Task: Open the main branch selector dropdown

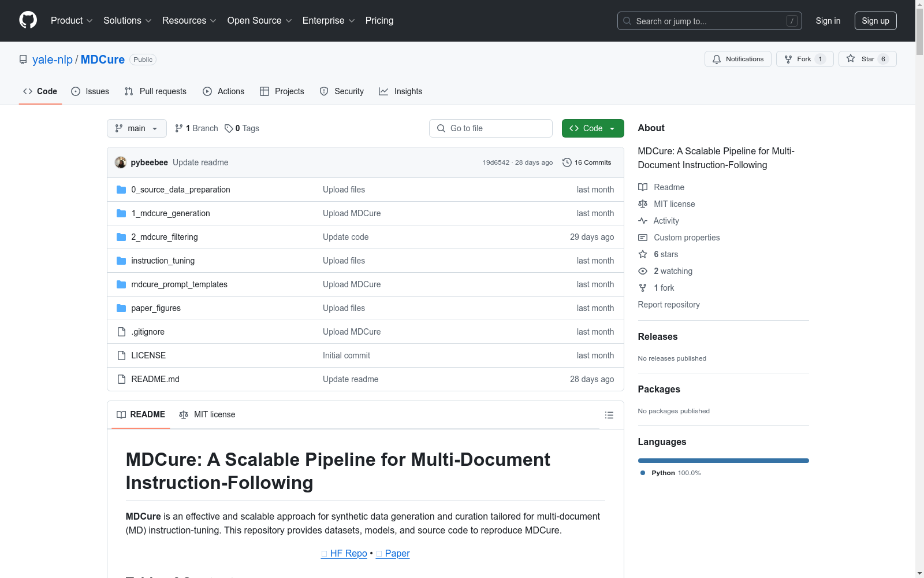Action: (x=137, y=128)
